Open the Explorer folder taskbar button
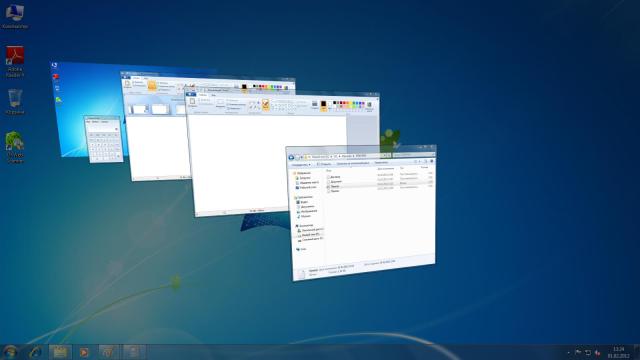640x360 pixels. (x=60, y=352)
